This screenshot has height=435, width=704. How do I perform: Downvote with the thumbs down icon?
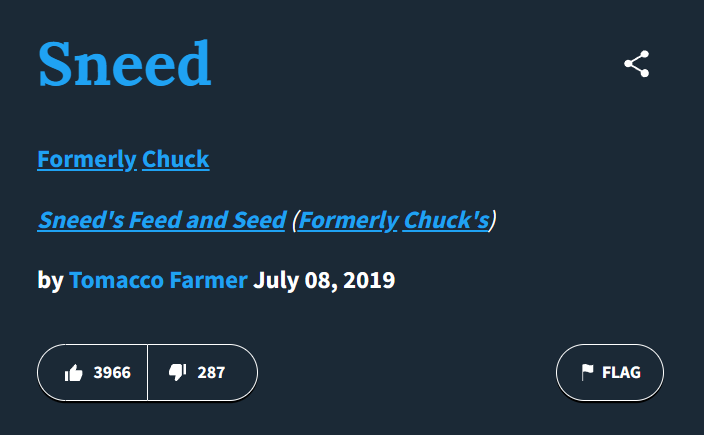point(177,372)
